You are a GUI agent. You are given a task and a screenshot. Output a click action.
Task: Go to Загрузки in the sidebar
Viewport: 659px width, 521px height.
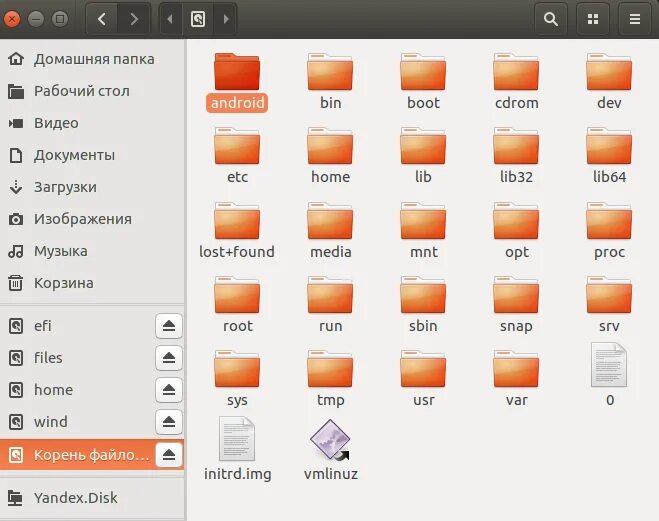click(92, 187)
